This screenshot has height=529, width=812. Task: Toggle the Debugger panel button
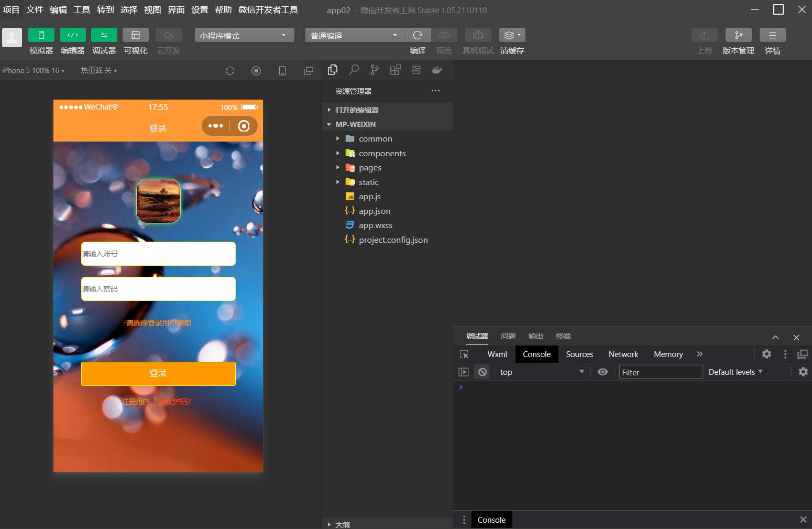104,35
